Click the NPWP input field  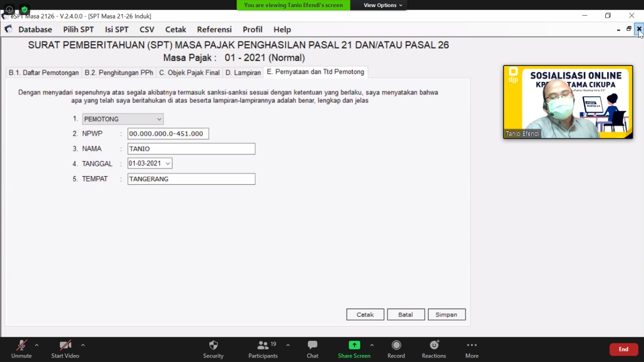[x=168, y=134]
